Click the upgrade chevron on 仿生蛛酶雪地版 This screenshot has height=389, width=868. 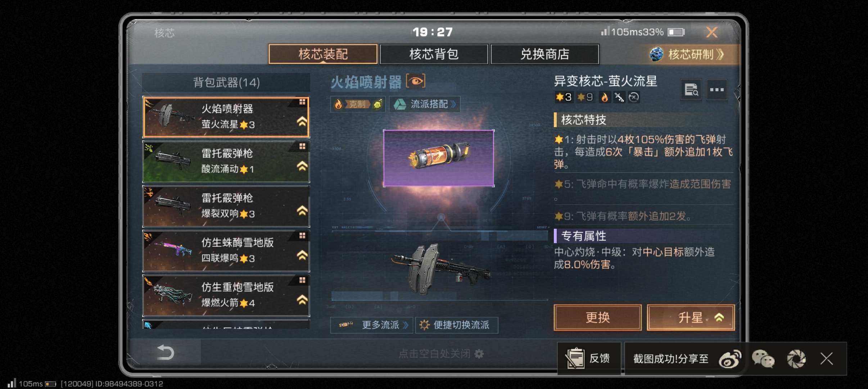pos(302,255)
